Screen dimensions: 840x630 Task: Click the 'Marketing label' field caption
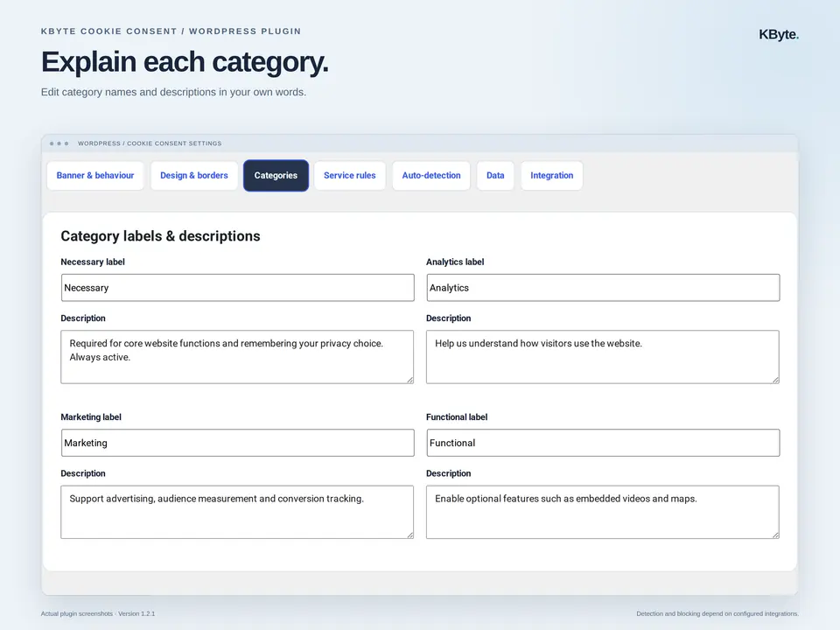[x=91, y=417]
